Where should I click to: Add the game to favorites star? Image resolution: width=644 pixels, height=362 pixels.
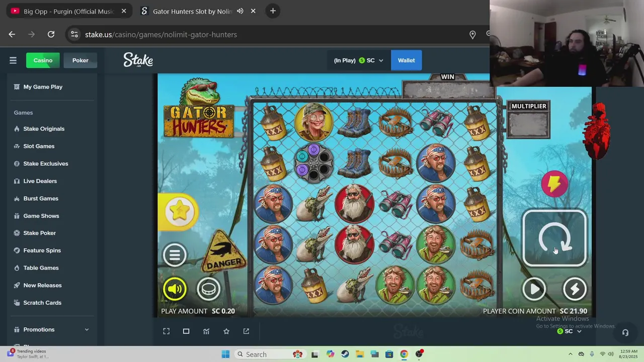point(226,331)
